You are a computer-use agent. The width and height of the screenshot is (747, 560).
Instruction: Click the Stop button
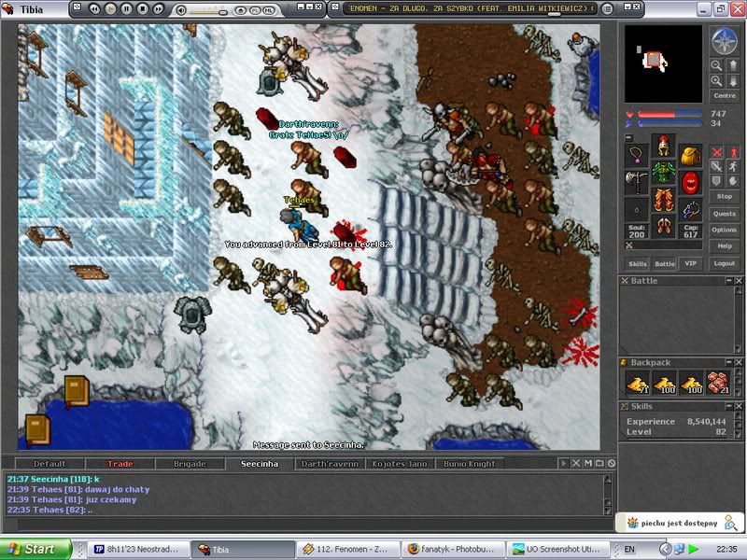pyautogui.click(x=725, y=196)
